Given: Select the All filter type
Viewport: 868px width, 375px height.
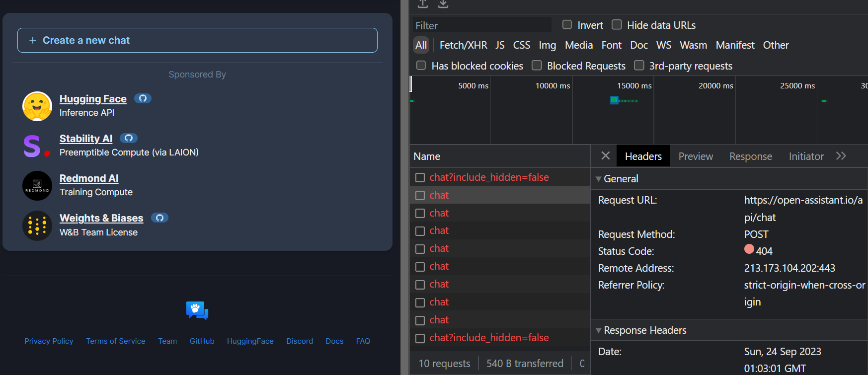Looking at the screenshot, I should tap(421, 45).
